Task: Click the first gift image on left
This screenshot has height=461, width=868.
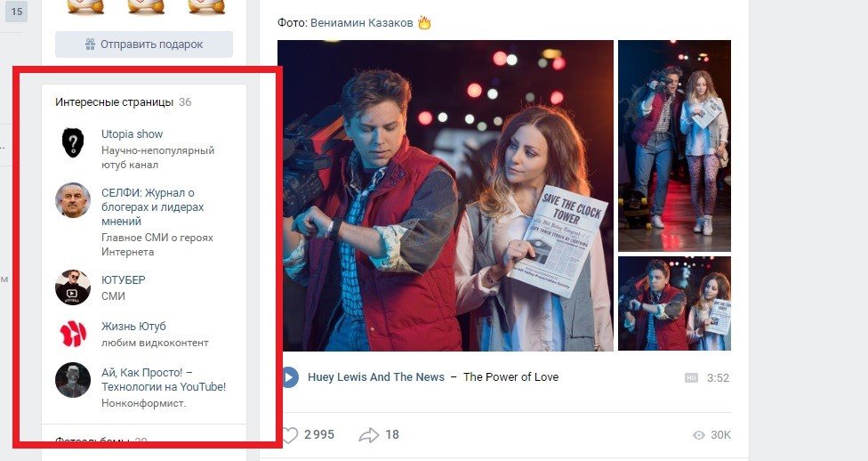Action: [85, 6]
